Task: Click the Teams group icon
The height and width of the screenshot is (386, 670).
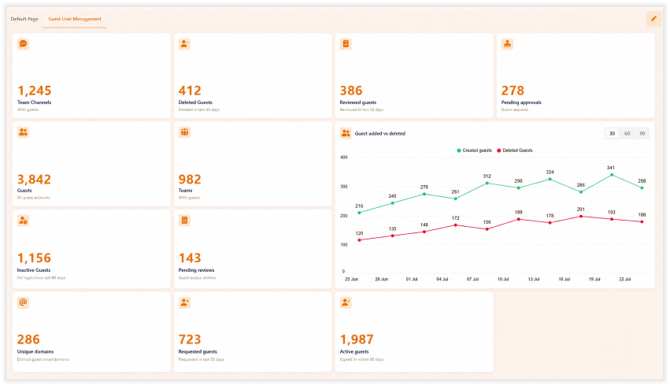Action: 185,132
